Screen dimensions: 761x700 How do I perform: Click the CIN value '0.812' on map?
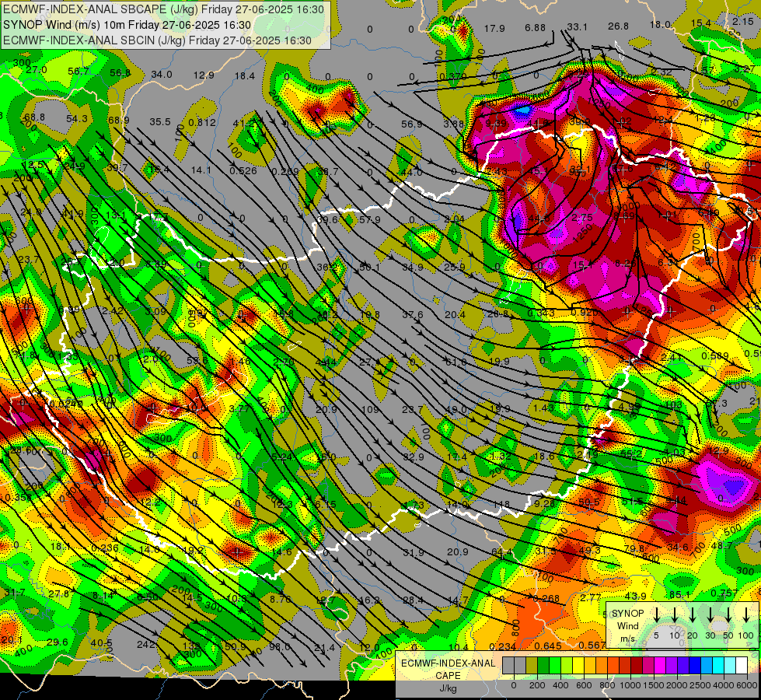pos(202,122)
